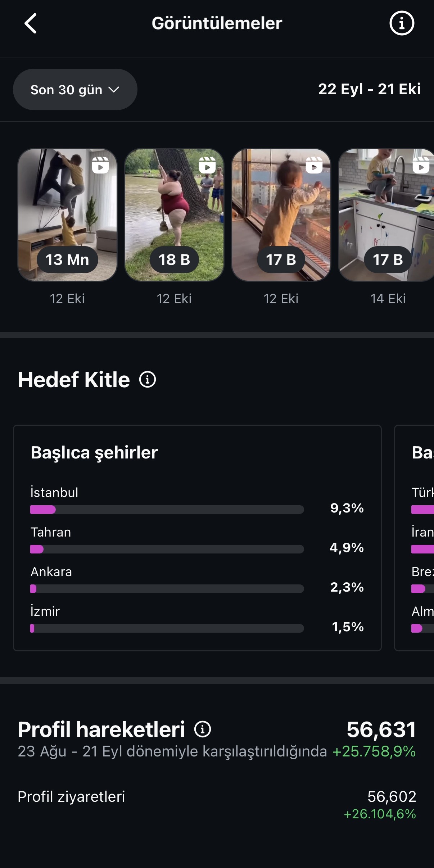Tap the 56,631 profile activity total
The height and width of the screenshot is (868, 434).
(x=381, y=729)
